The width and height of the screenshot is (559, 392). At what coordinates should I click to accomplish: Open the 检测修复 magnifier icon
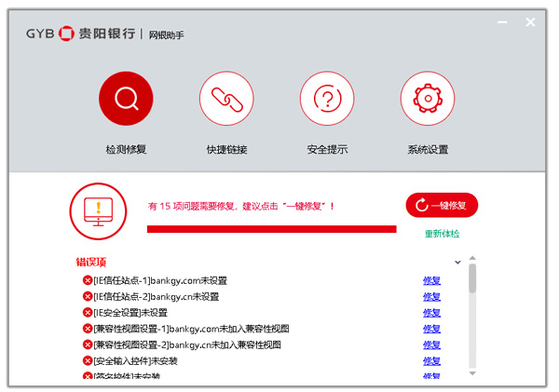[x=126, y=99]
